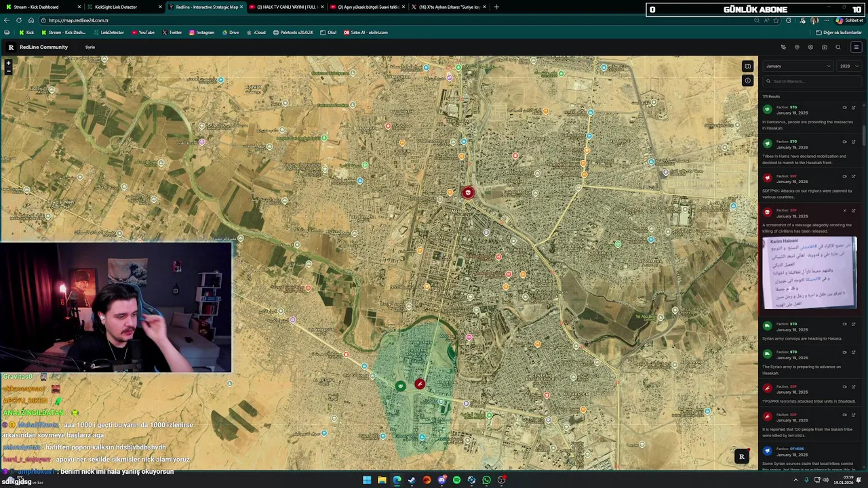Zoom in the map with plus button
The width and height of the screenshot is (868, 488).
[8, 63]
